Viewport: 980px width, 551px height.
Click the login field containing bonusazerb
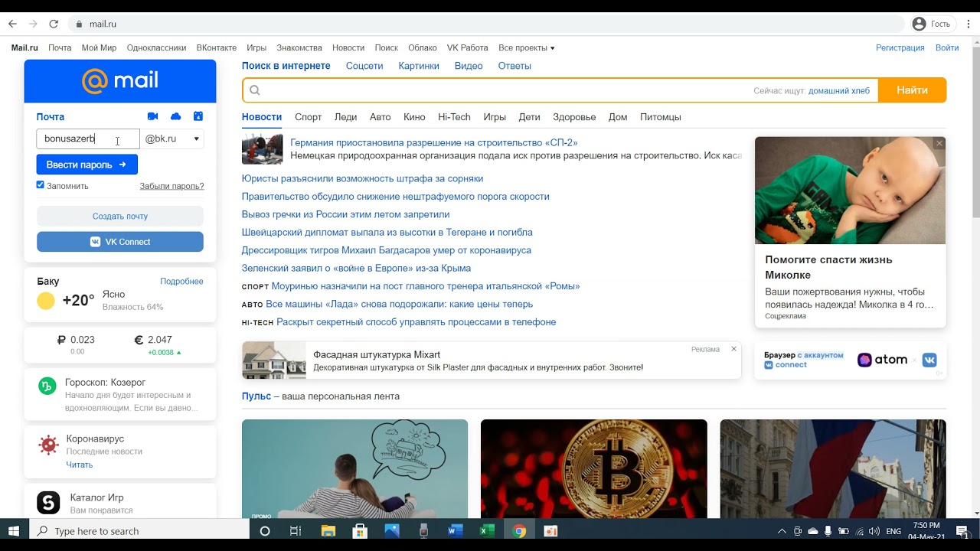point(88,139)
